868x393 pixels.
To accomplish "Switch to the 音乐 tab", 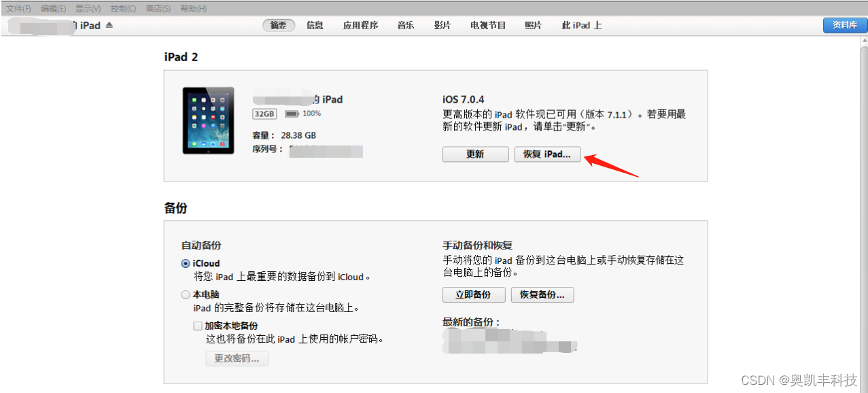I will coord(405,25).
